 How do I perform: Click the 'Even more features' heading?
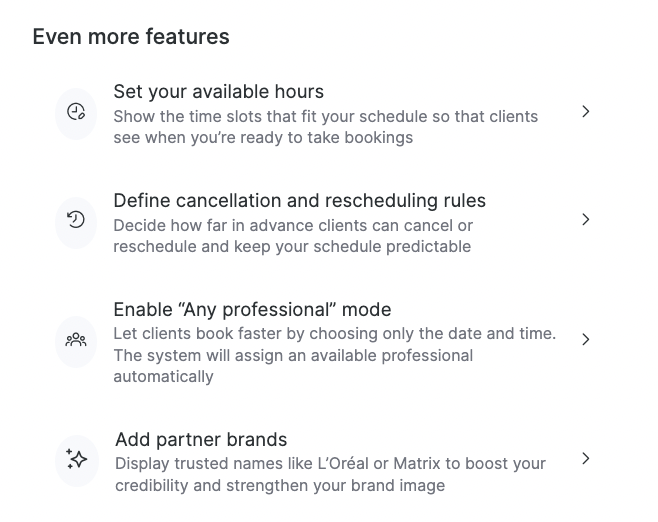click(x=131, y=37)
